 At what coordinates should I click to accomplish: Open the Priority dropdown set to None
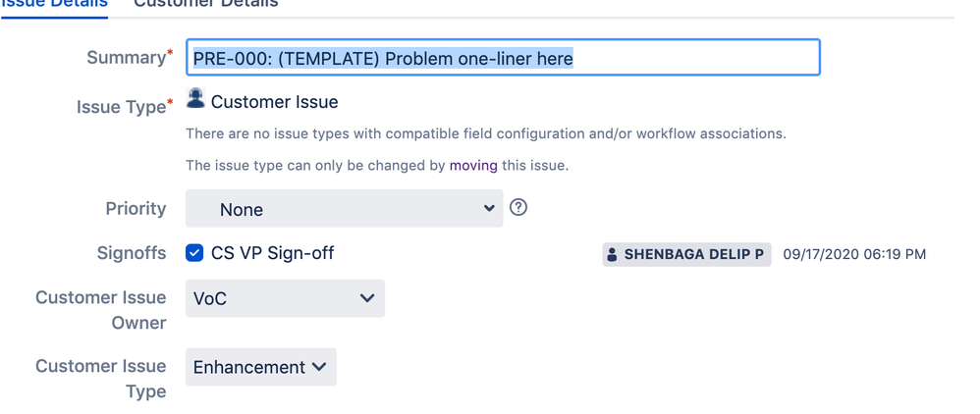[x=345, y=209]
